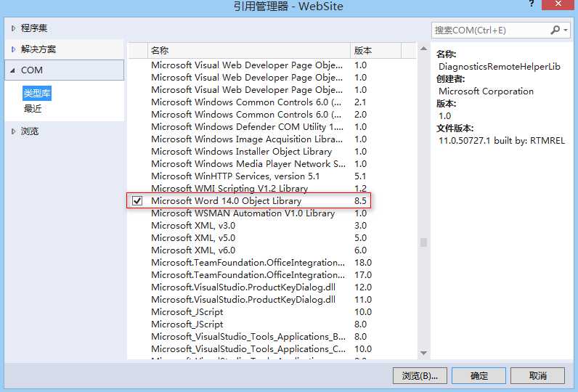
Task: Click the search magnifier icon
Action: coord(555,30)
